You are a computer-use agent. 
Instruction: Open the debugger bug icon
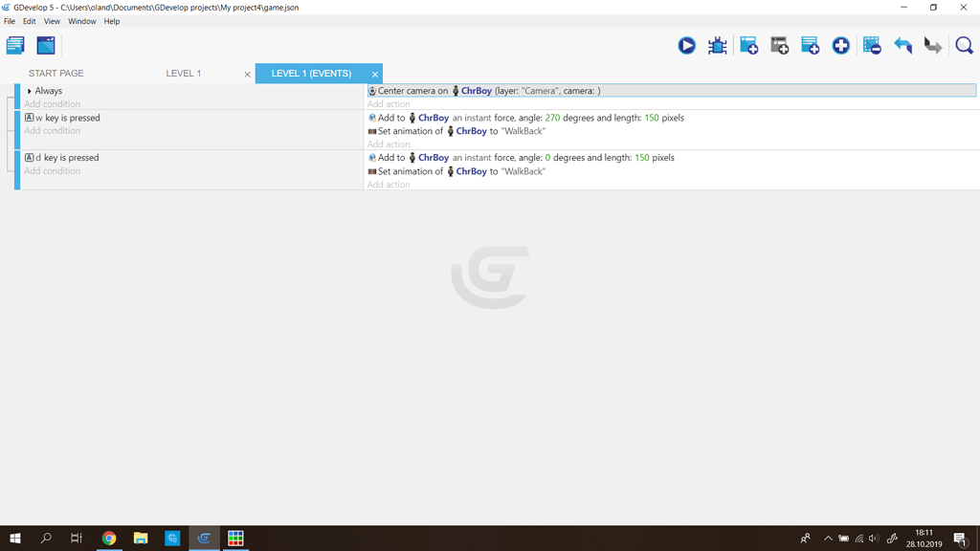click(718, 46)
